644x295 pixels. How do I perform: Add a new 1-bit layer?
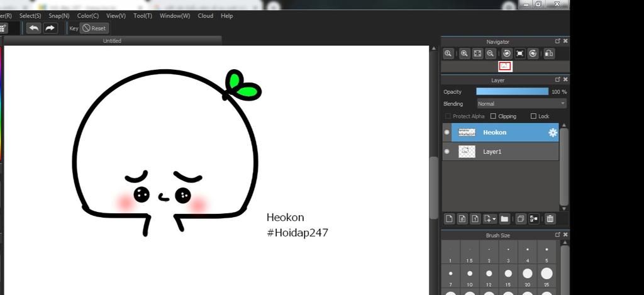[475, 219]
